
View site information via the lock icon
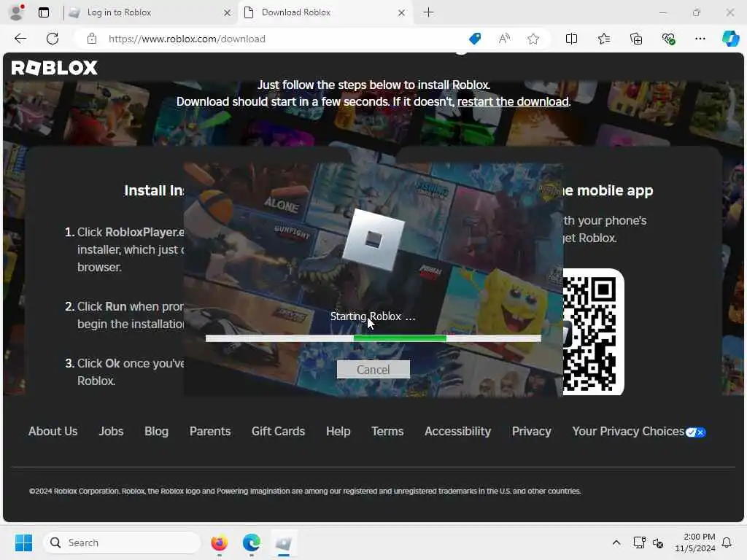coord(92,39)
